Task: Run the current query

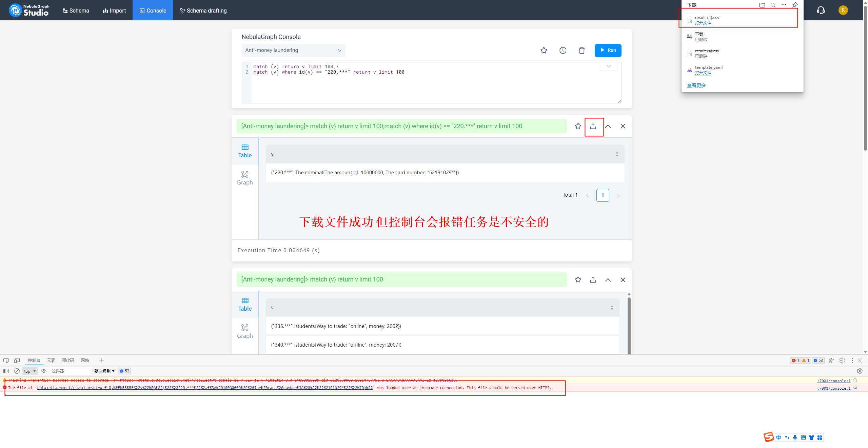Action: (608, 50)
